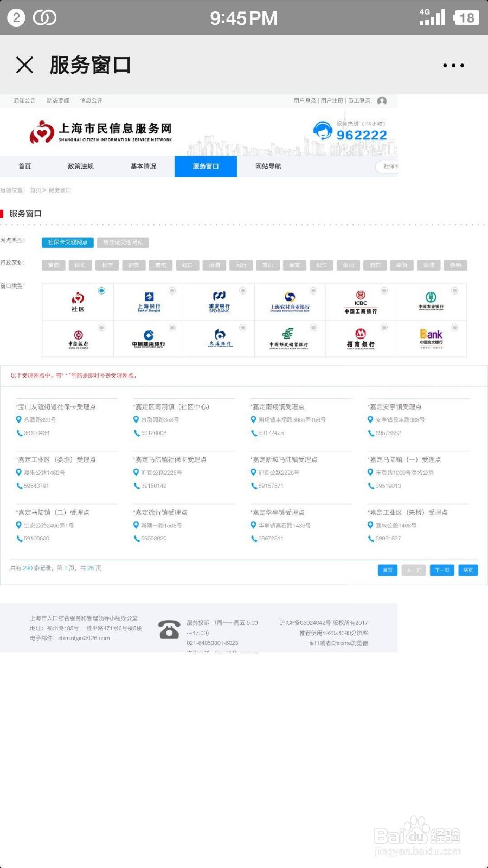Go to 下一页 next page
The height and width of the screenshot is (868, 488).
pos(442,570)
